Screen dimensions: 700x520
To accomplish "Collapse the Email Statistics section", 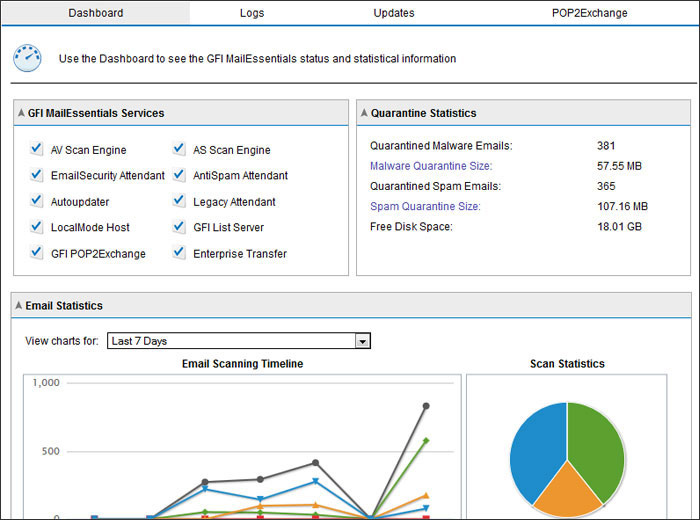I will pyautogui.click(x=18, y=305).
